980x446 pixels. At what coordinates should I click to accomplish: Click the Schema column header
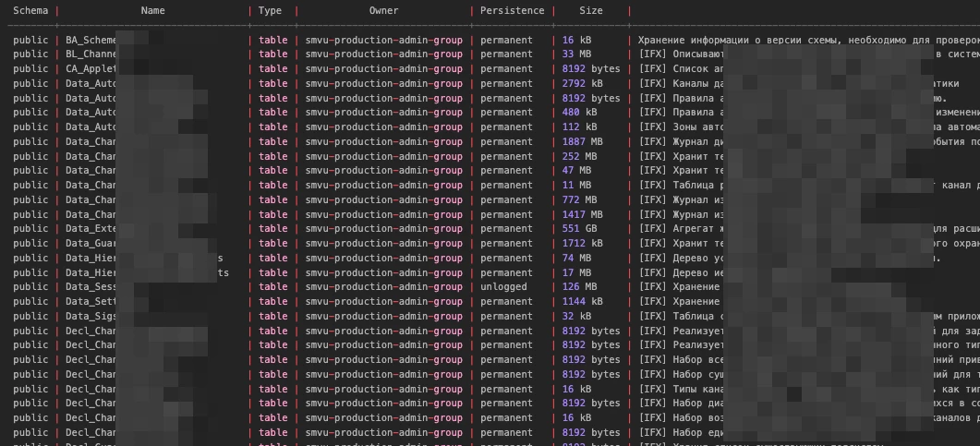[x=30, y=11]
